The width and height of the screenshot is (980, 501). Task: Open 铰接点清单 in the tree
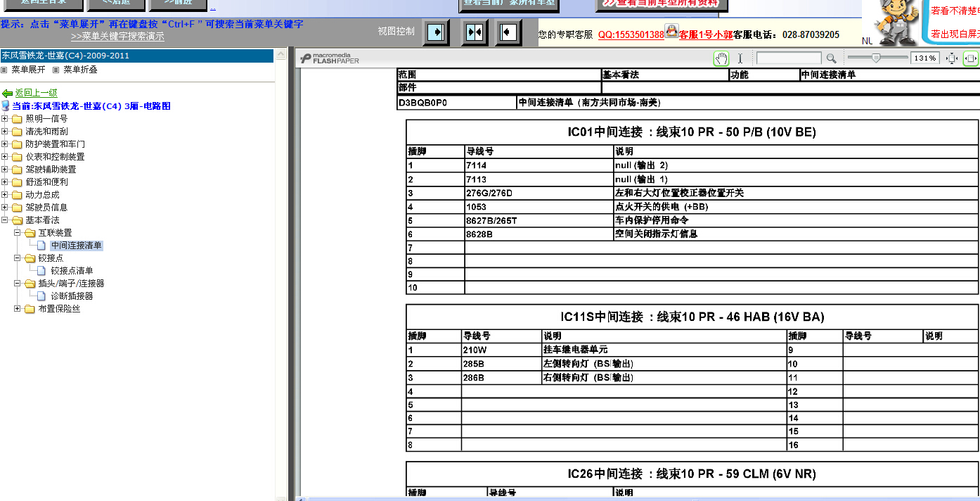tap(72, 271)
